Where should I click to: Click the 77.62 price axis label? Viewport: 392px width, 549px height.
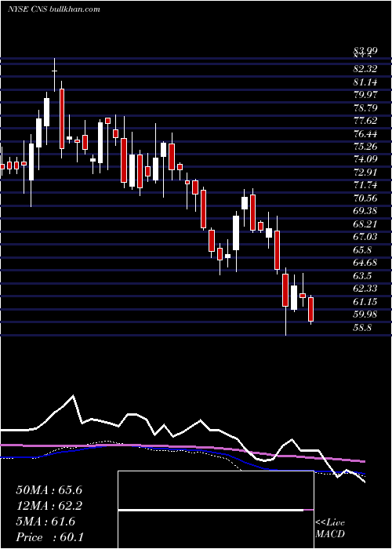[365, 121]
